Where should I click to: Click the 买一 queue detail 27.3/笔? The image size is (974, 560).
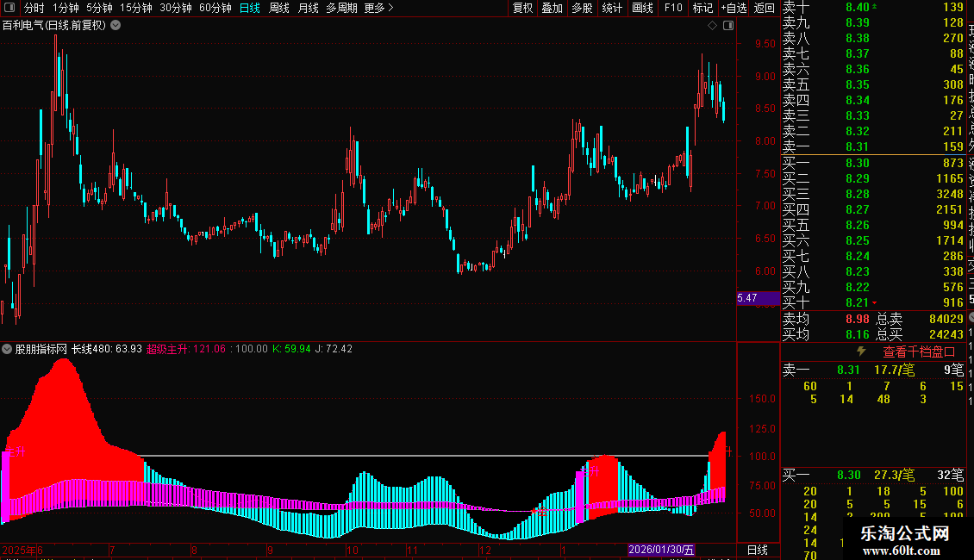895,475
